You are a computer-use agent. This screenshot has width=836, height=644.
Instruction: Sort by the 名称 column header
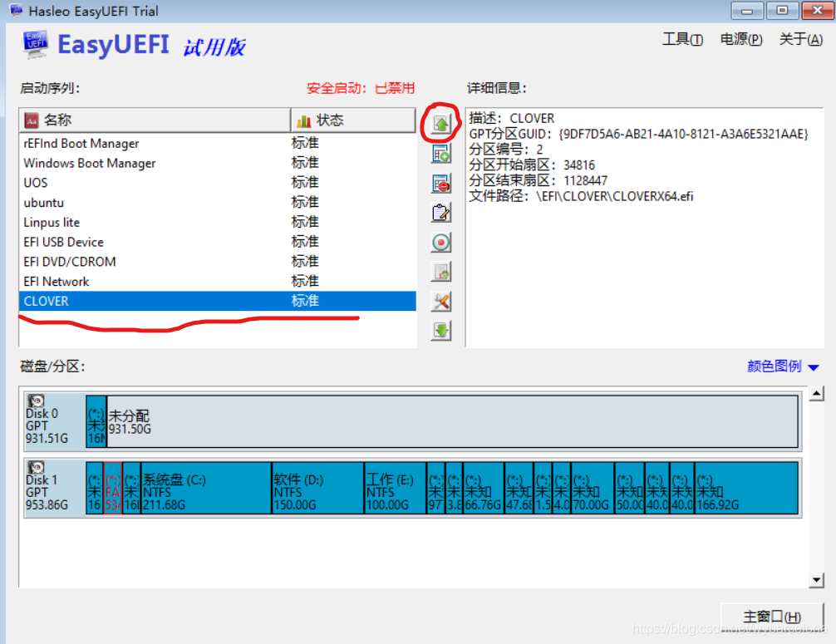(x=155, y=120)
